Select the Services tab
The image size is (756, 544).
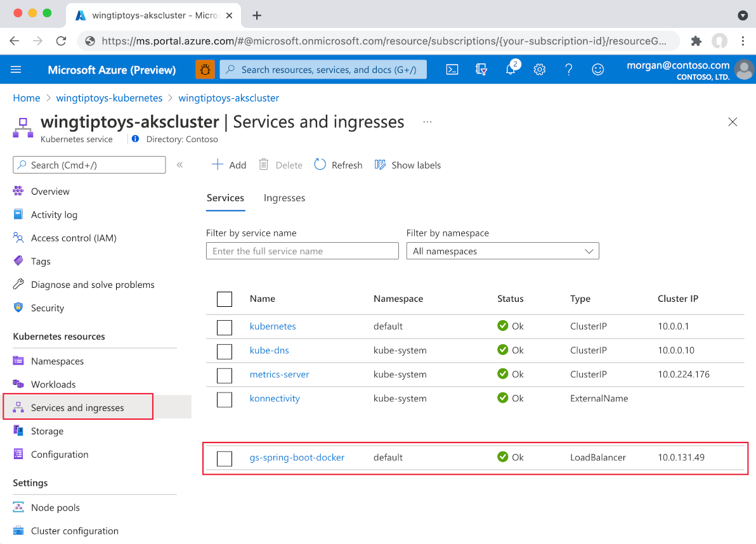pyautogui.click(x=225, y=198)
